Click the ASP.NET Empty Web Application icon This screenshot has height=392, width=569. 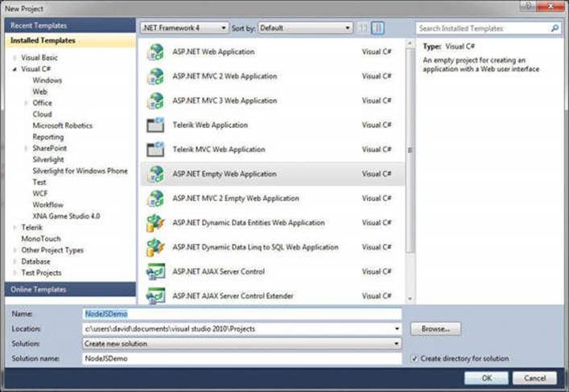point(155,174)
